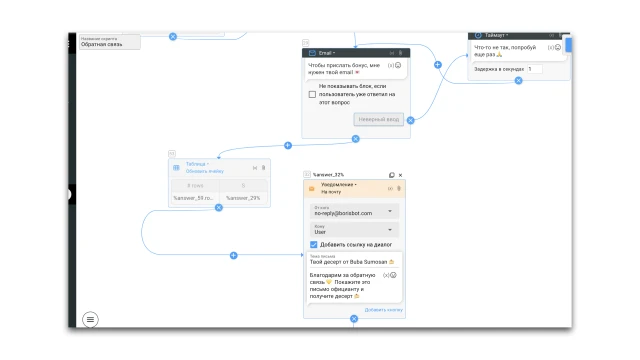This screenshot has width=640, height=360.
Task: Open the Таймаут block type dropdown
Action: pyautogui.click(x=496, y=36)
